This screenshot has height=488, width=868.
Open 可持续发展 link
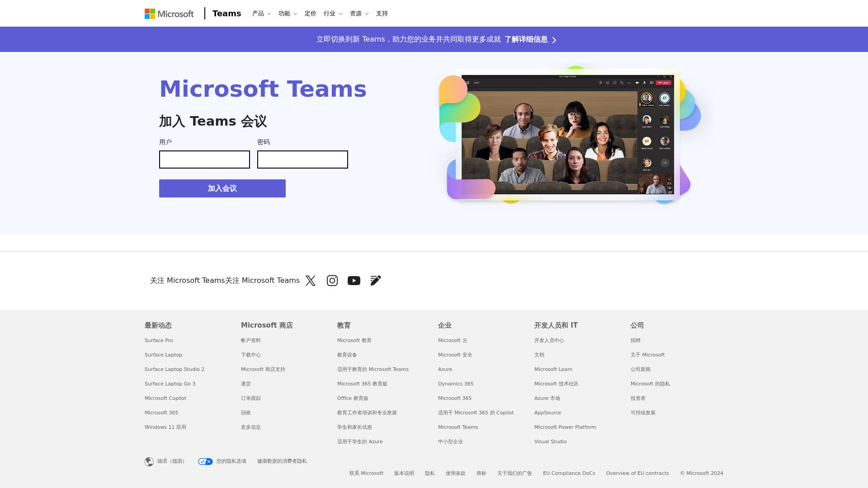[643, 413]
